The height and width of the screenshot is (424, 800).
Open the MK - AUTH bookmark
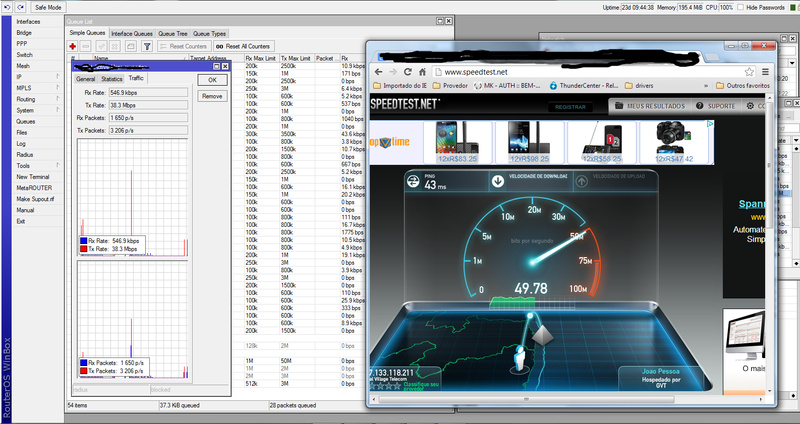(x=507, y=86)
